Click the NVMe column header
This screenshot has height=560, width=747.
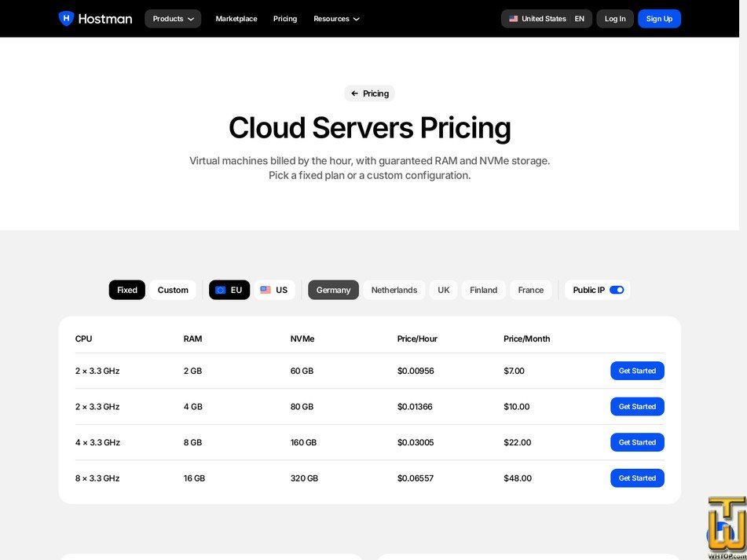pyautogui.click(x=302, y=339)
